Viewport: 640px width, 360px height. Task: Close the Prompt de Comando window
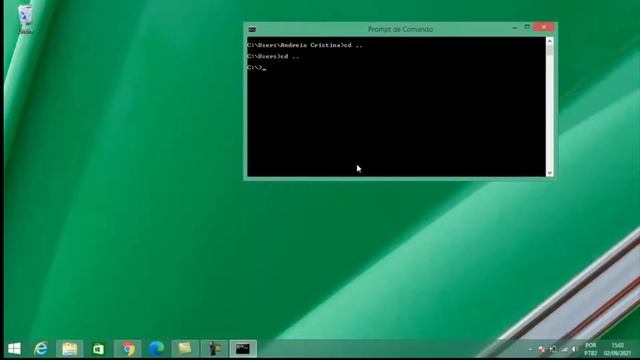coord(544,27)
